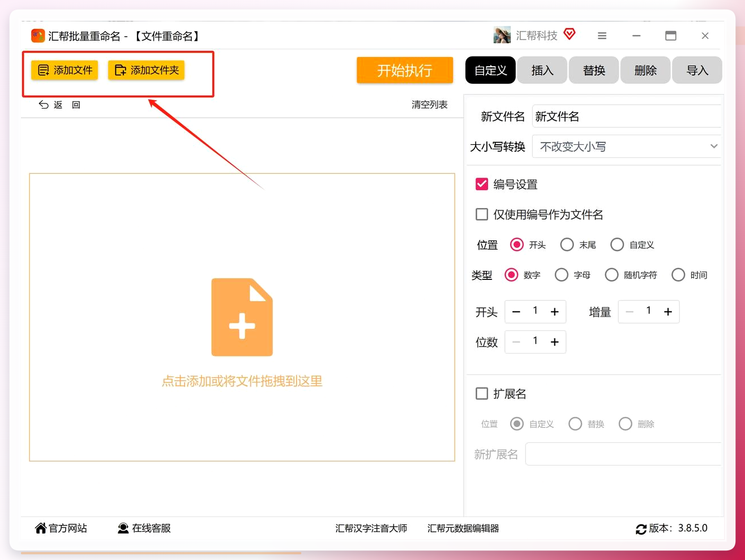Choose 时间 type radio button
The height and width of the screenshot is (560, 745).
[678, 275]
